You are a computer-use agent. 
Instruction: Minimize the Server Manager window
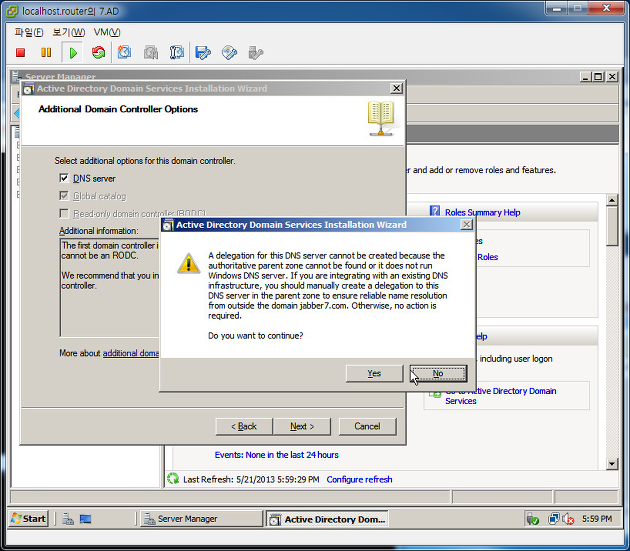coord(586,77)
